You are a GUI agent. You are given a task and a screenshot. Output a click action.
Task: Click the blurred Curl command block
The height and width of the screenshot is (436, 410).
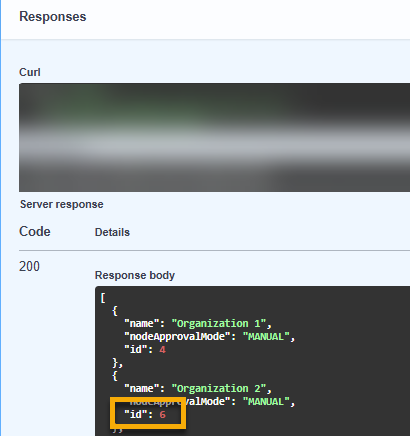pos(214,137)
